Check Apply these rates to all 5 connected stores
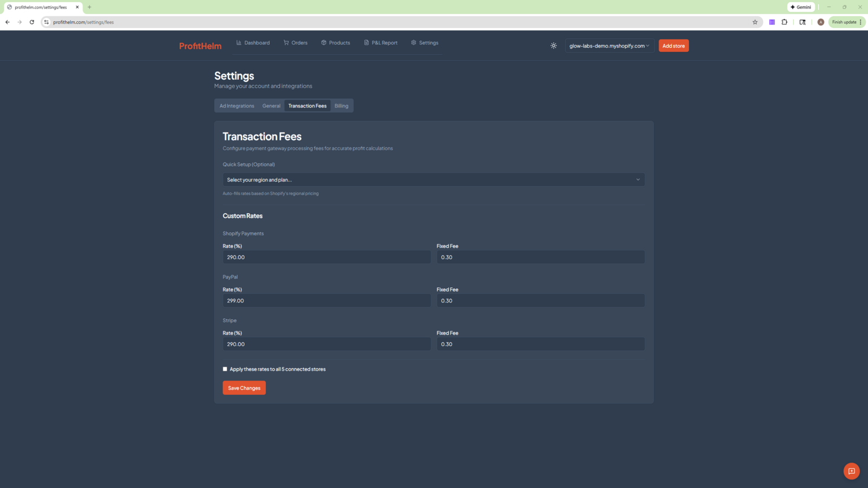The height and width of the screenshot is (488, 868). click(x=225, y=369)
